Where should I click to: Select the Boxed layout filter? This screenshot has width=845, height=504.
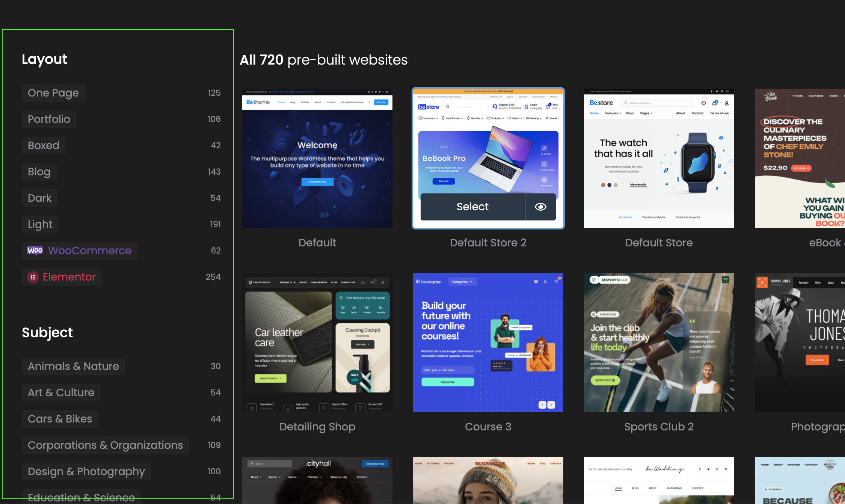pos(44,145)
